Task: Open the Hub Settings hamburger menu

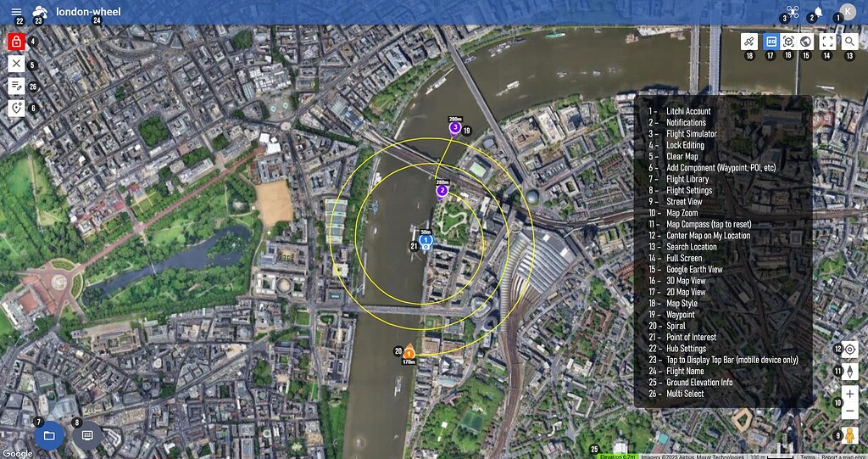Action: tap(17, 11)
